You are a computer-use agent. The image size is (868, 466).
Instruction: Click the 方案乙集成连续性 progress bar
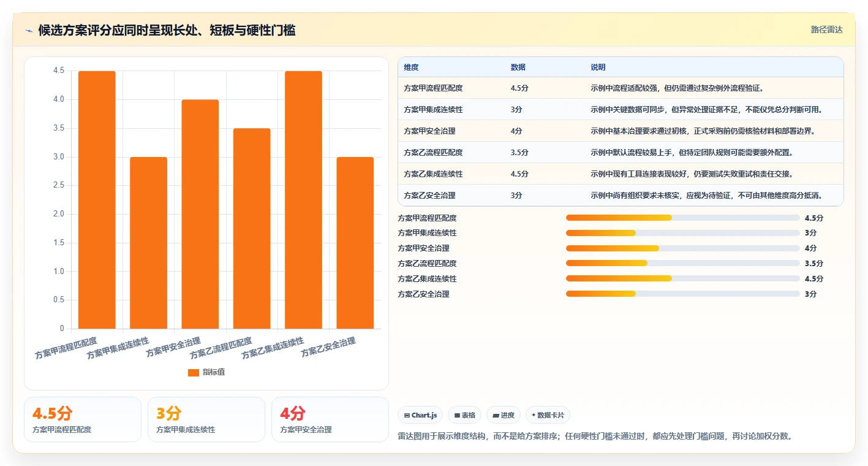point(682,279)
